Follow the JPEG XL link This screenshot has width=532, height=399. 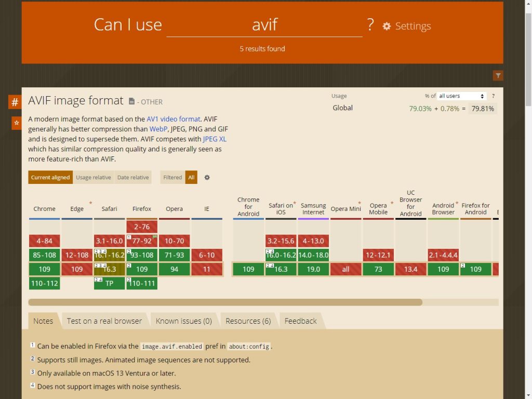pyautogui.click(x=215, y=139)
